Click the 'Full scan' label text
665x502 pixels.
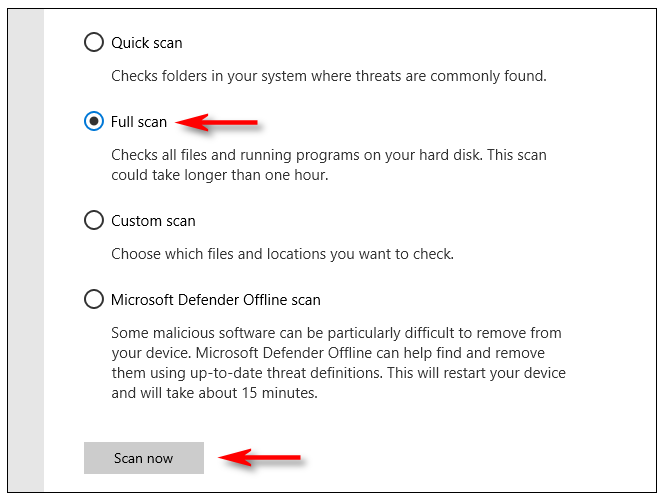coord(139,122)
